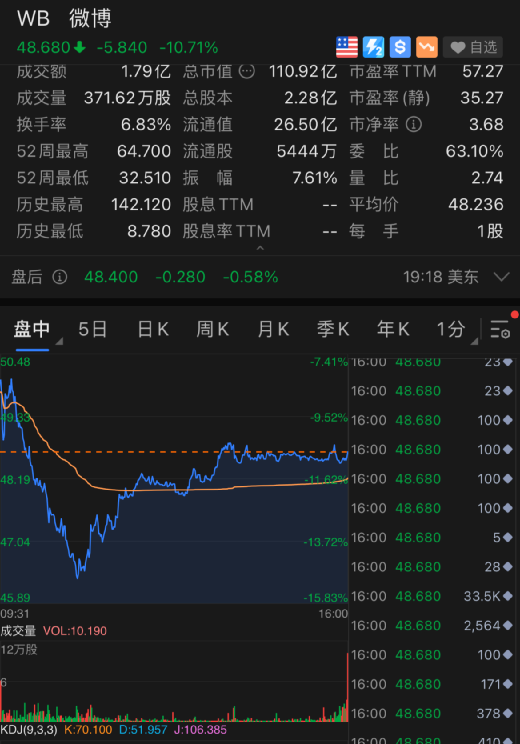The width and height of the screenshot is (520, 744).
Task: Tap the 历史最高 value 142.120
Action: pyautogui.click(x=141, y=205)
